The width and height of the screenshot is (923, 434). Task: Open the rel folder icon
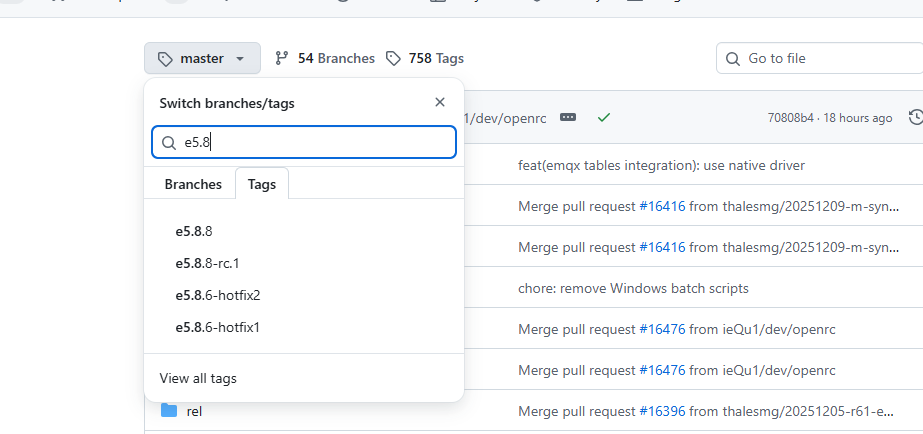169,410
